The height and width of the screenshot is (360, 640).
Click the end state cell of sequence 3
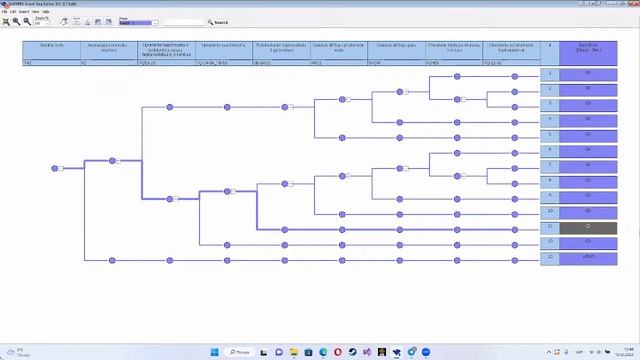588,106
